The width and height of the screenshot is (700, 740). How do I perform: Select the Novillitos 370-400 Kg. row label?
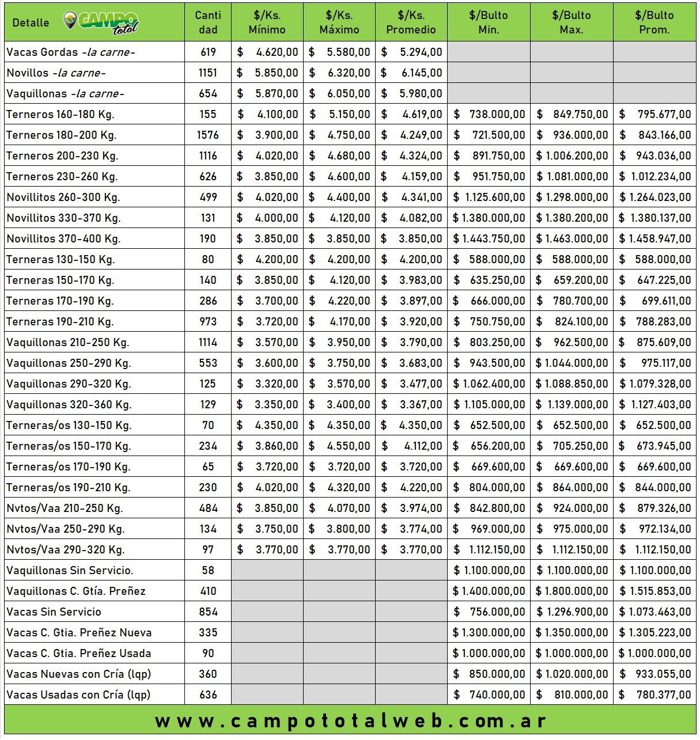[x=63, y=239]
